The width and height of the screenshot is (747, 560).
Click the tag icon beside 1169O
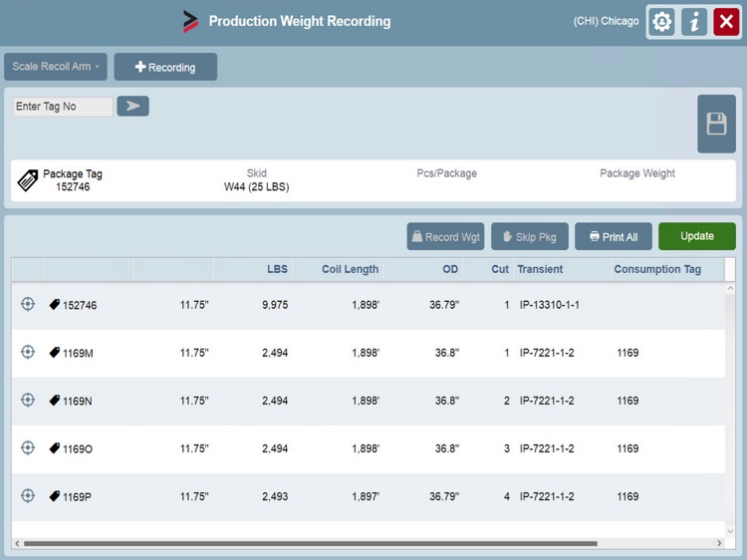point(55,448)
